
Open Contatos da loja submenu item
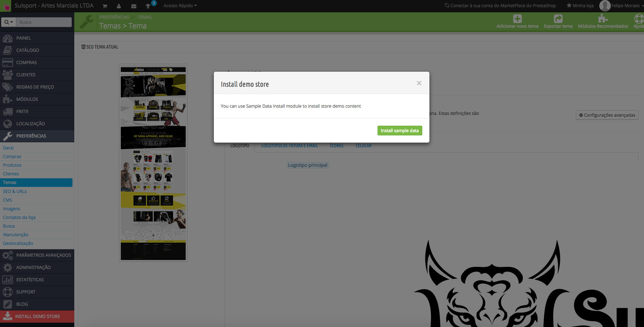click(19, 217)
